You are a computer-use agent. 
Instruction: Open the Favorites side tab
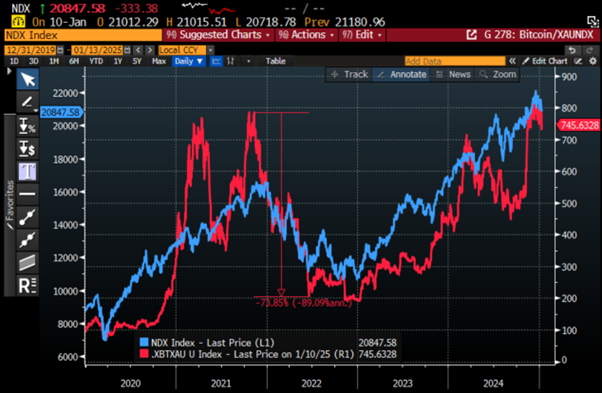pos(10,205)
